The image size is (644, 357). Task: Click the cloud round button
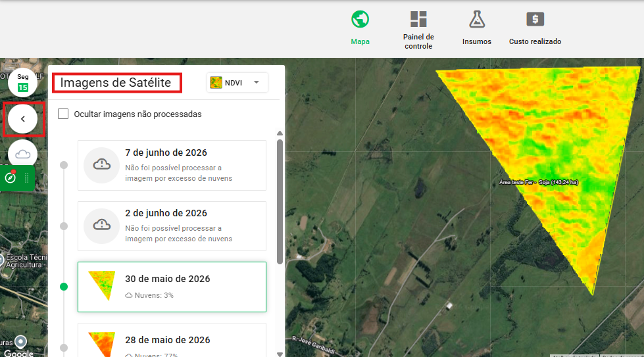pos(22,154)
